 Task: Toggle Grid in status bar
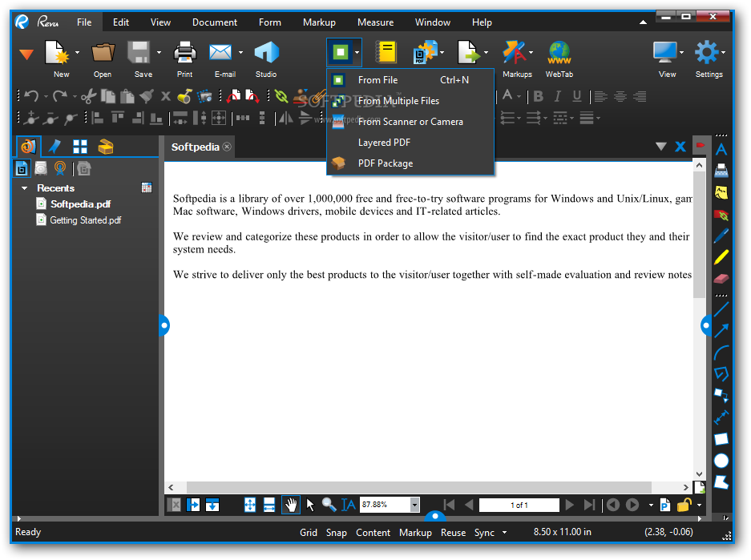pyautogui.click(x=309, y=532)
